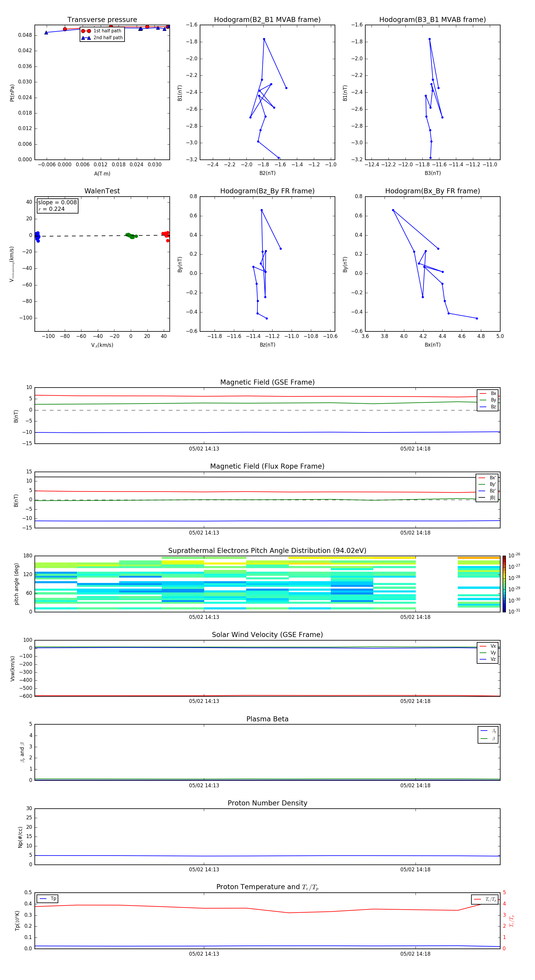Click the "Tp(10⁶K)" axis label
The height and width of the screenshot is (980, 535).
tap(17, 921)
